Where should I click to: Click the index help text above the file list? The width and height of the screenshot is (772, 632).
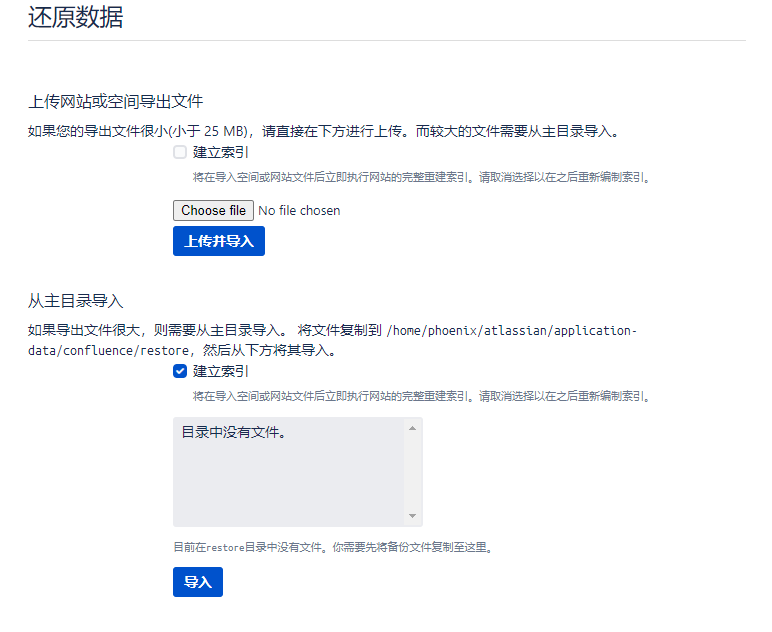coord(421,396)
